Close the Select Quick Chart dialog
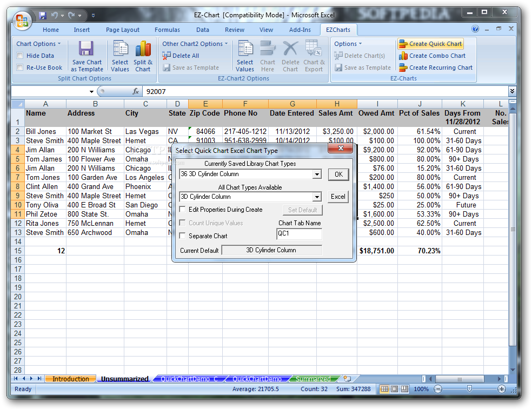 pyautogui.click(x=341, y=148)
